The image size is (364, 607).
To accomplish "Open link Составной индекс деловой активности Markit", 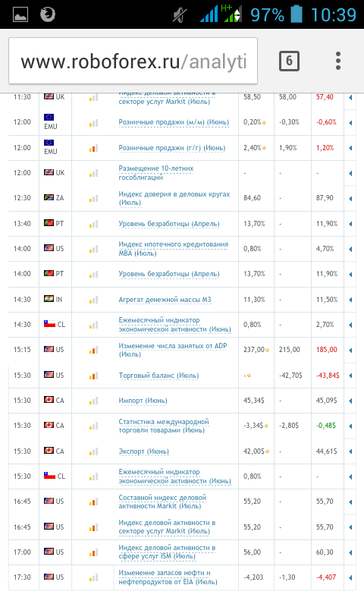I will pos(162,502).
